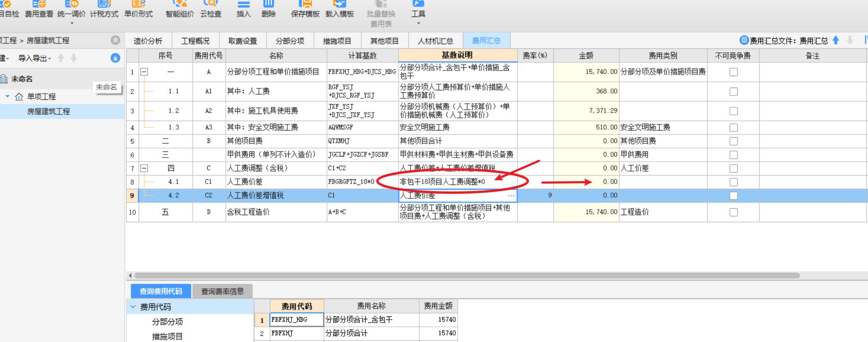Click the 插入 toolbar button
The image size is (868, 342).
pos(243,9)
